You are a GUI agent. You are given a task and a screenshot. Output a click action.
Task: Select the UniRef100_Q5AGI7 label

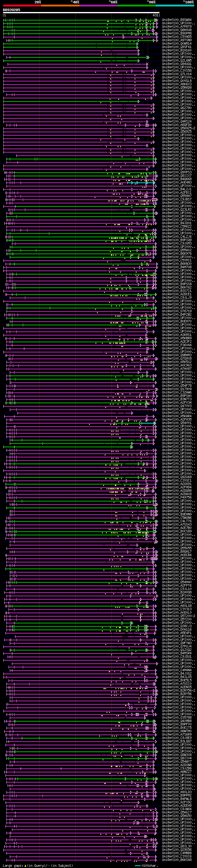tap(177, 812)
